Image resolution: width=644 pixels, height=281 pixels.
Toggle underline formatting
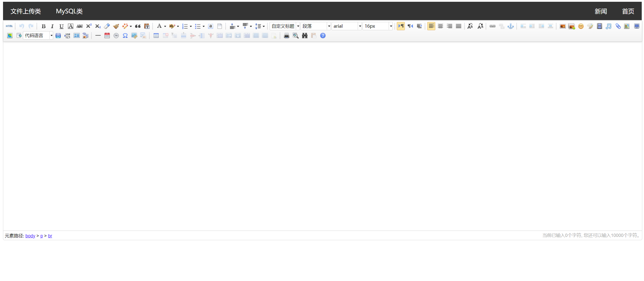click(61, 26)
